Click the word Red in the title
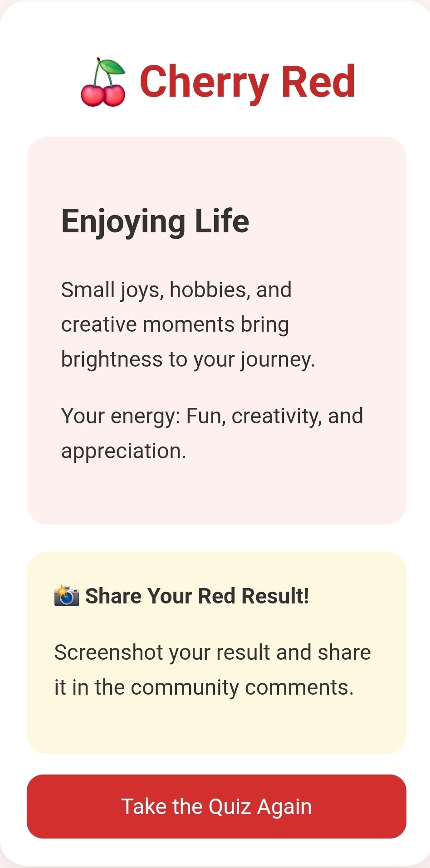430x868 pixels. point(318,81)
